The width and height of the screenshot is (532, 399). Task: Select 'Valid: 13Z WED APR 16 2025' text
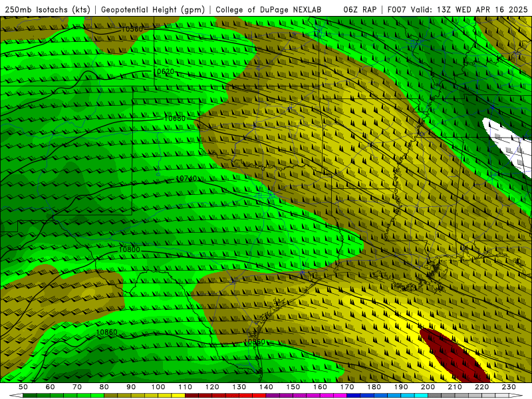point(469,10)
